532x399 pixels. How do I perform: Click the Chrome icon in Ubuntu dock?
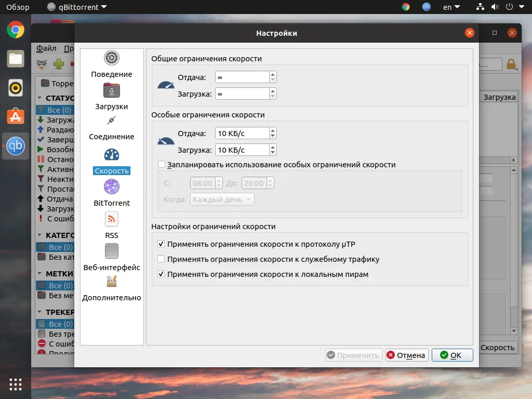pyautogui.click(x=16, y=30)
